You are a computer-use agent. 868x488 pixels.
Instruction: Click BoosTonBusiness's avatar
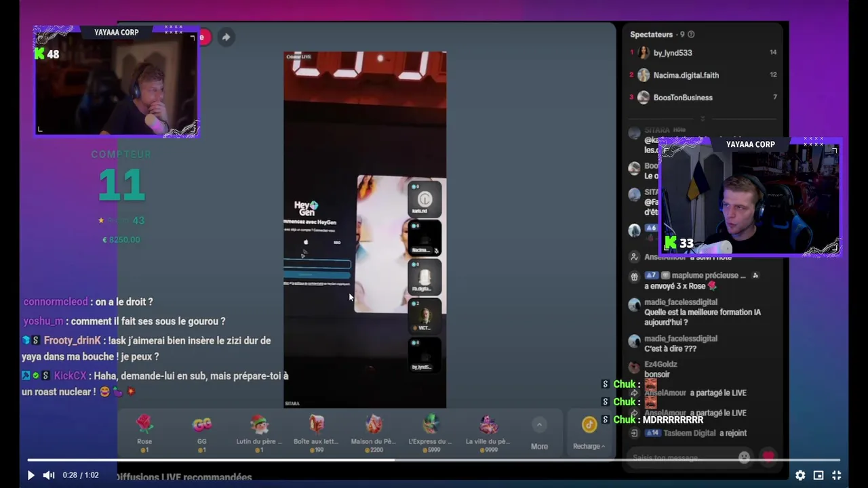[643, 98]
